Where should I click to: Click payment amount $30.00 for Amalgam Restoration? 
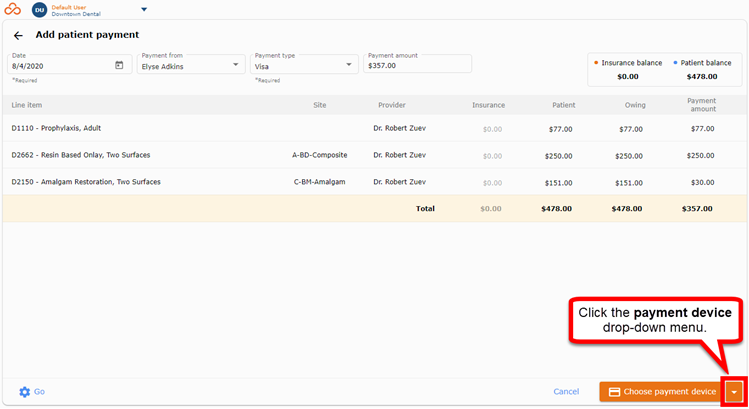(702, 183)
